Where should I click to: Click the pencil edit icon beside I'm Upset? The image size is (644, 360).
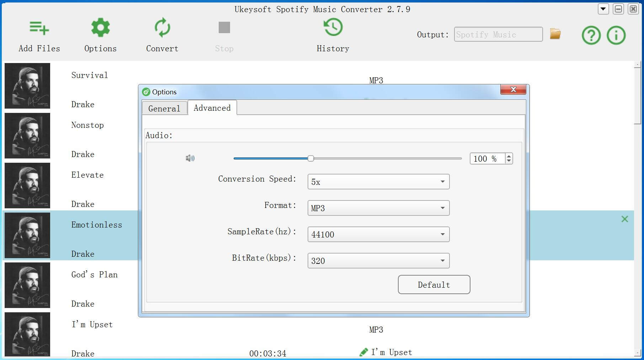click(x=363, y=352)
